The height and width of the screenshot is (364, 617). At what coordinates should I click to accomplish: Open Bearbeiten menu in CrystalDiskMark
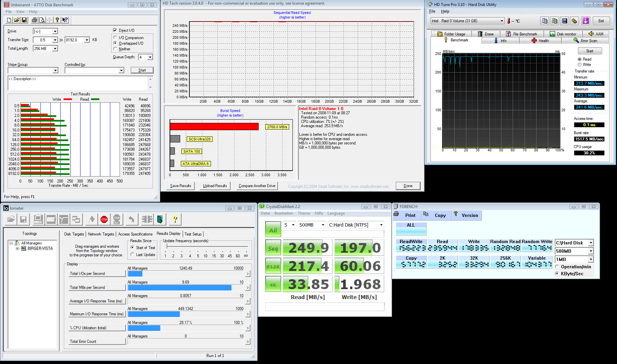(283, 213)
